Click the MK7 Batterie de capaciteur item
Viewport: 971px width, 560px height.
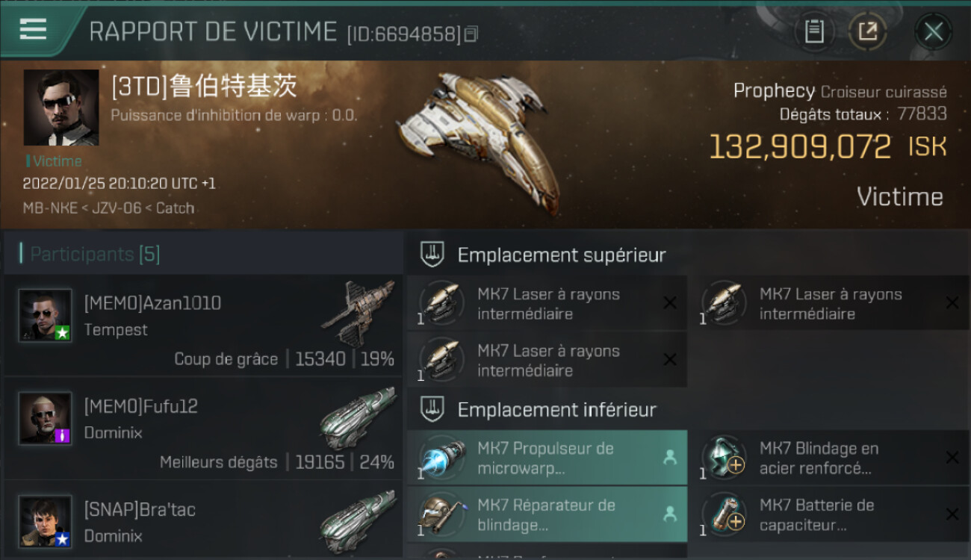(x=830, y=514)
